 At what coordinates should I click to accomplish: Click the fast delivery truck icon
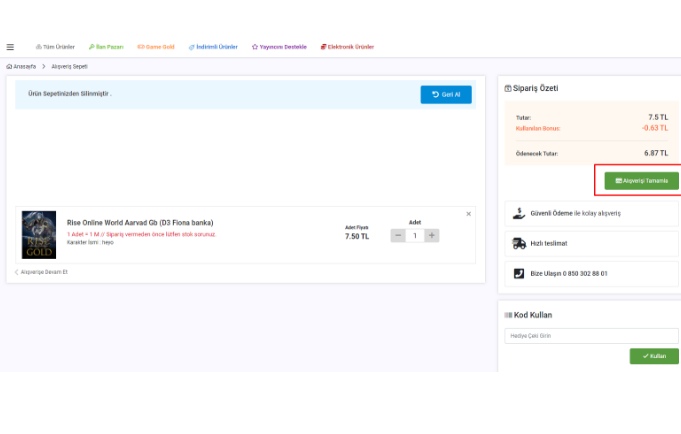pos(519,243)
